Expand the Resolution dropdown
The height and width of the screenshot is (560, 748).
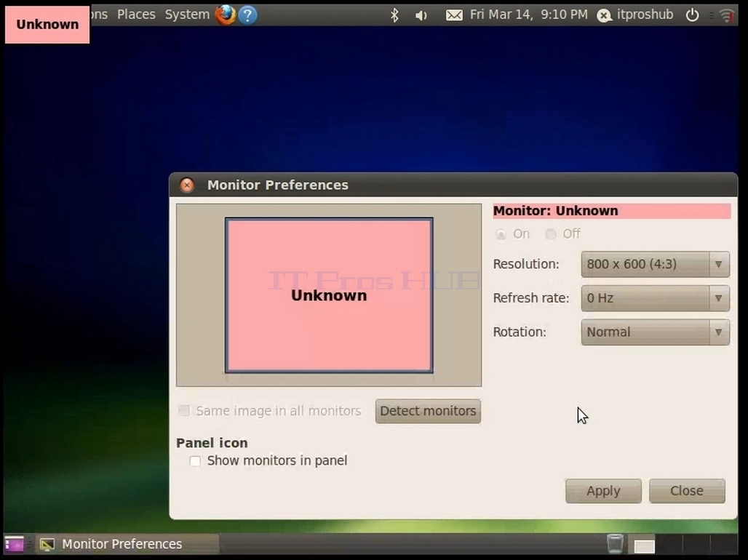pos(655,264)
